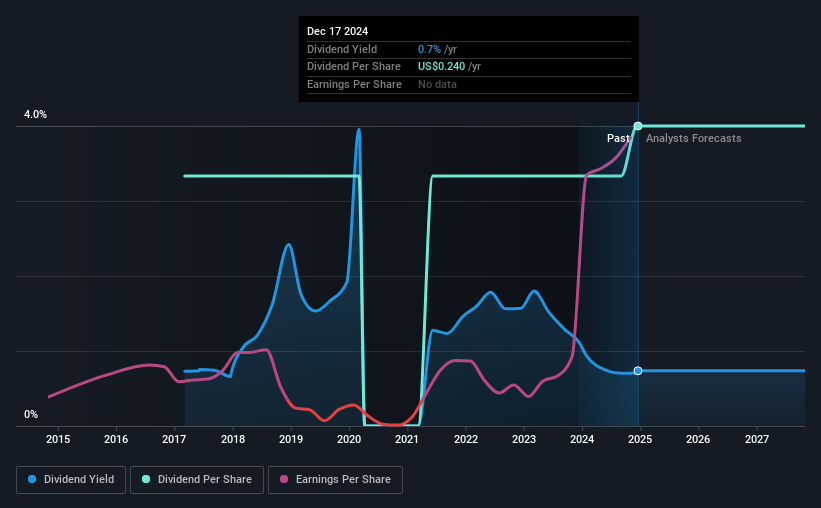
Task: Click the tooltip 'Dividend Yield' row label
Action: 342,49
